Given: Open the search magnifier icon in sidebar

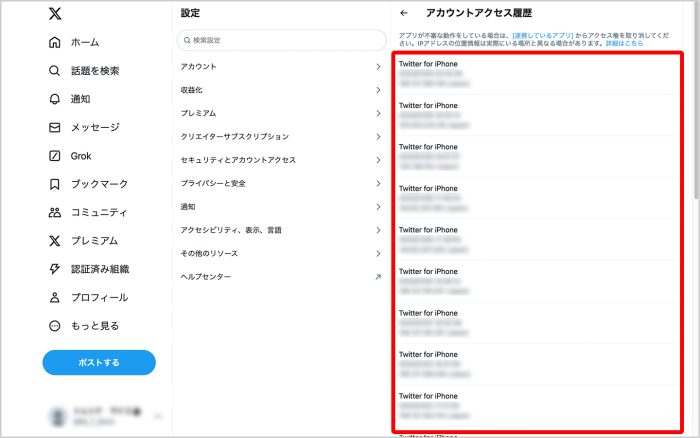Looking at the screenshot, I should click(55, 71).
